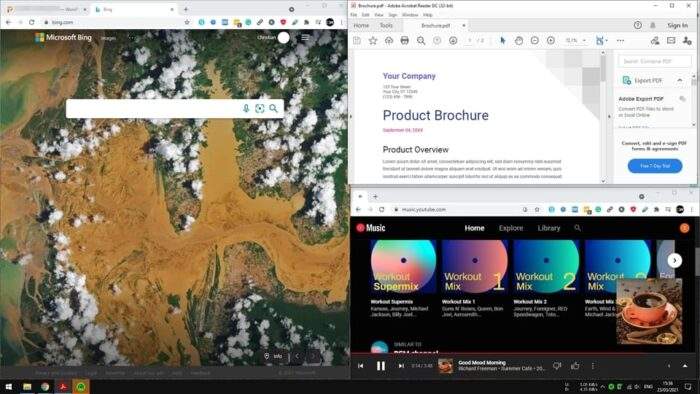Open the File menu in Acrobat Reader
The width and height of the screenshot is (700, 394).
354,15
